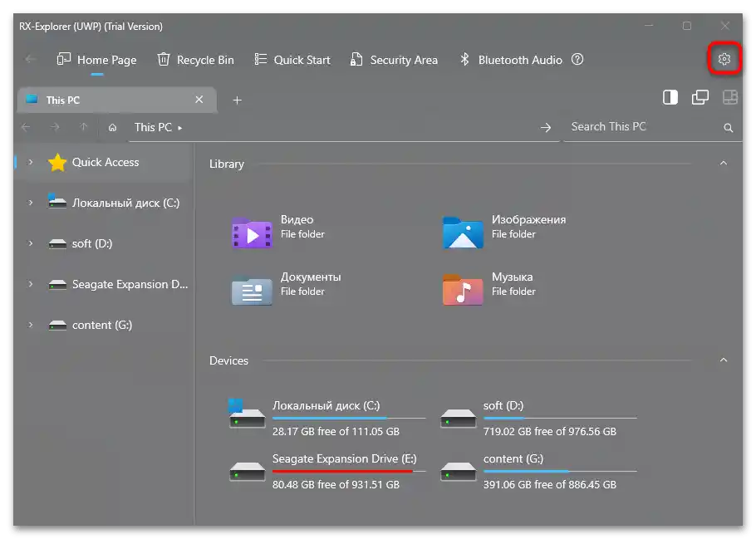Open the help question mark icon
This screenshot has height=539, width=756.
[x=577, y=59]
